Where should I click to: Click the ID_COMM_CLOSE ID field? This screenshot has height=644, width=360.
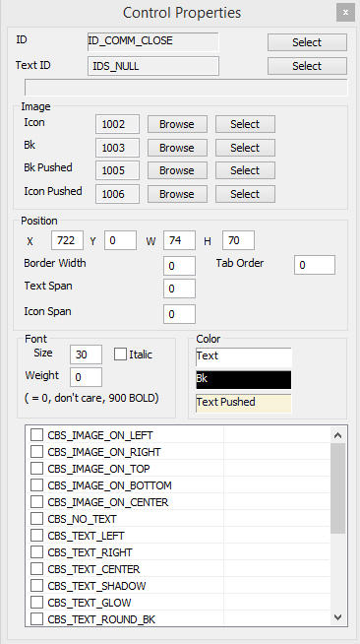(152, 41)
